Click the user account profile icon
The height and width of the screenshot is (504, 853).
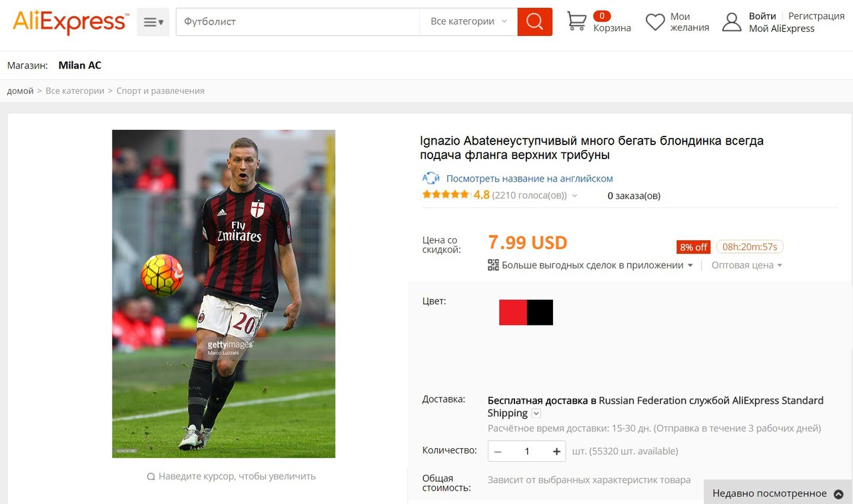click(x=732, y=23)
